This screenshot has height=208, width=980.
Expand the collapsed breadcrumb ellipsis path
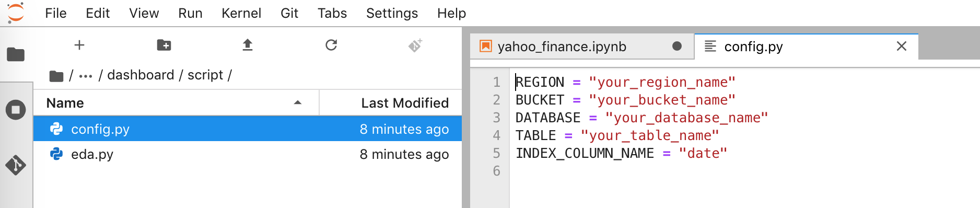tap(86, 76)
